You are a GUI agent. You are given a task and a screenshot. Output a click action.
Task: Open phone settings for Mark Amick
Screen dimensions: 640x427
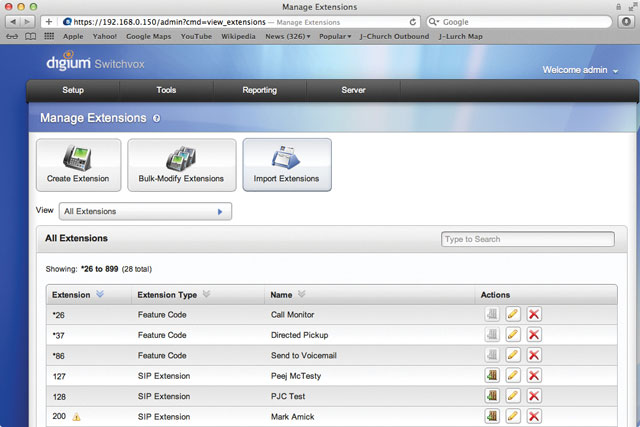point(492,416)
